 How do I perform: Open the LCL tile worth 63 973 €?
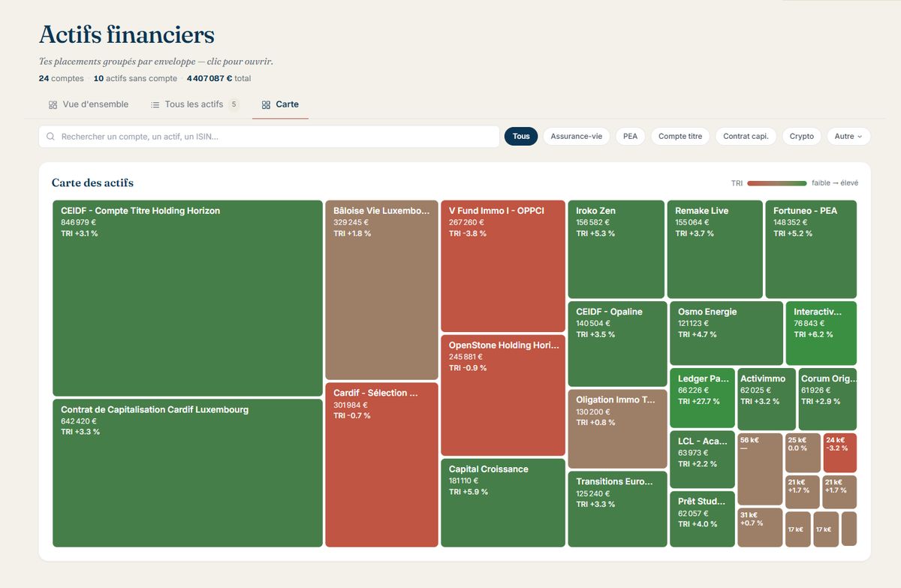click(702, 460)
